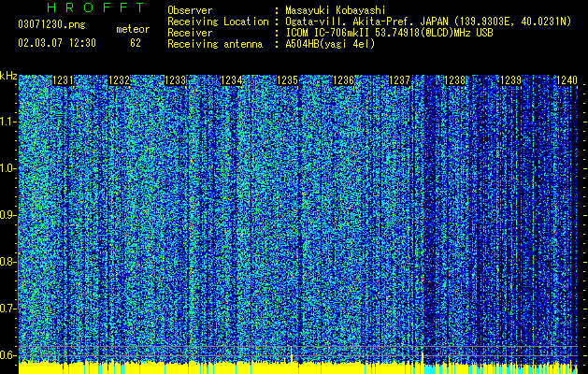
Task: Click the 1231 time marker
Action: [x=63, y=80]
